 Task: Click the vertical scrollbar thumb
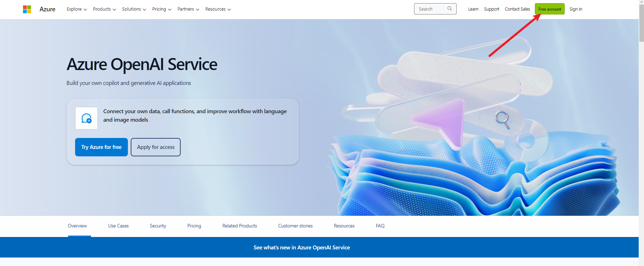pyautogui.click(x=641, y=24)
